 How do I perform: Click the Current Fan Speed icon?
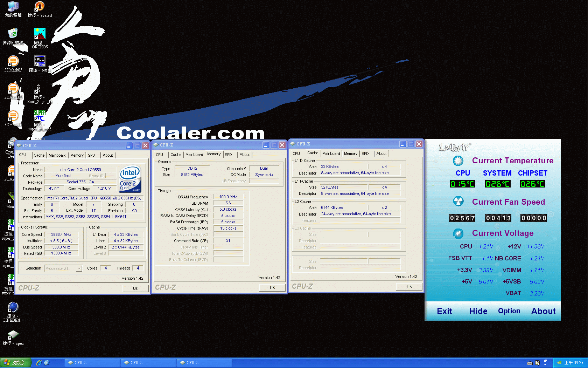[x=458, y=202]
